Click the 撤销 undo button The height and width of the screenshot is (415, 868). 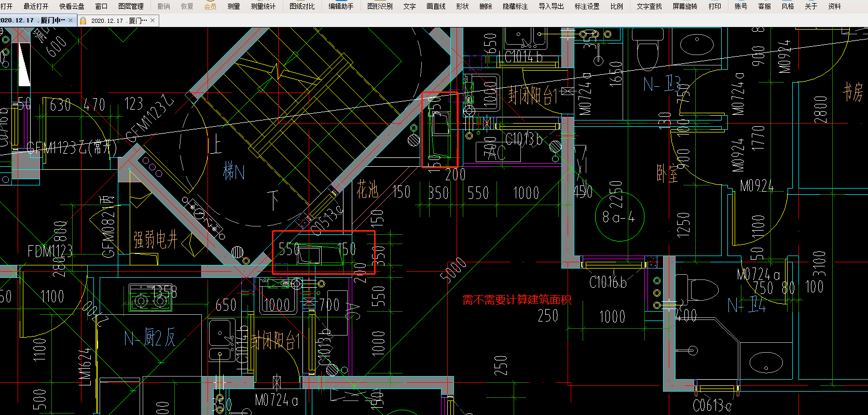163,6
